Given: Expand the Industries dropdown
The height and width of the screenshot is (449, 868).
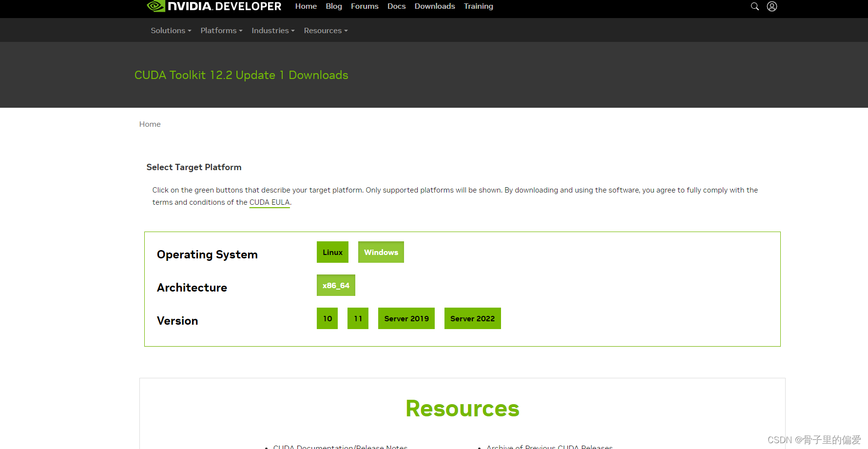Looking at the screenshot, I should coord(273,30).
